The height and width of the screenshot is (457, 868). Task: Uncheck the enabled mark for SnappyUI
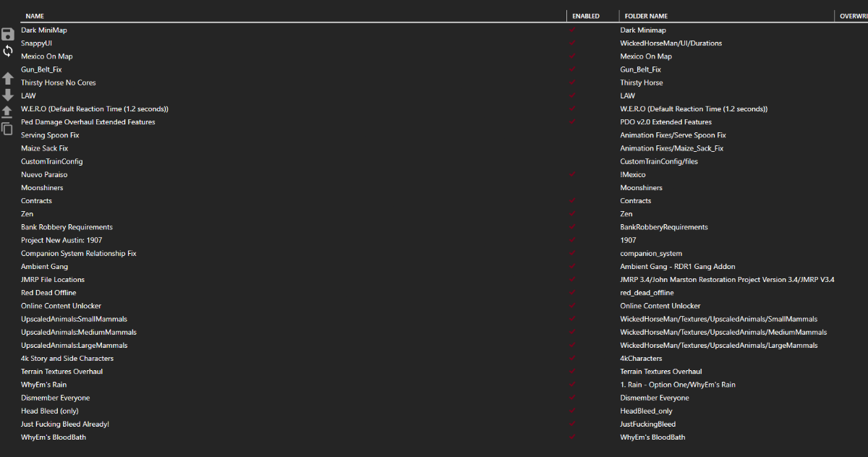pyautogui.click(x=573, y=43)
